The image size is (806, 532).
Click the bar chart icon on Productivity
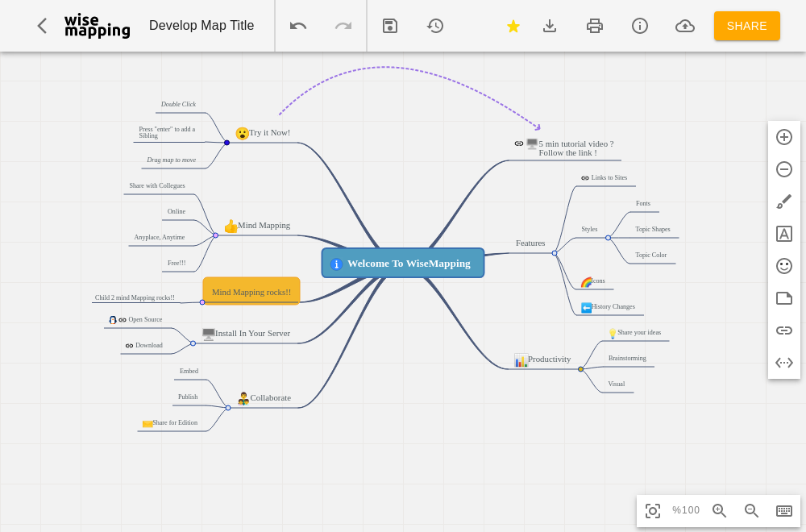[x=521, y=360]
